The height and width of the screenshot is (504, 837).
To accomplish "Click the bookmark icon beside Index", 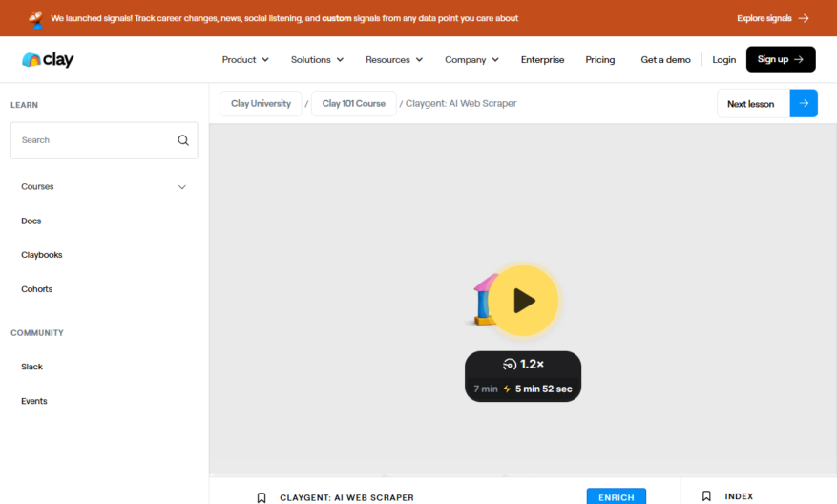I will (706, 496).
